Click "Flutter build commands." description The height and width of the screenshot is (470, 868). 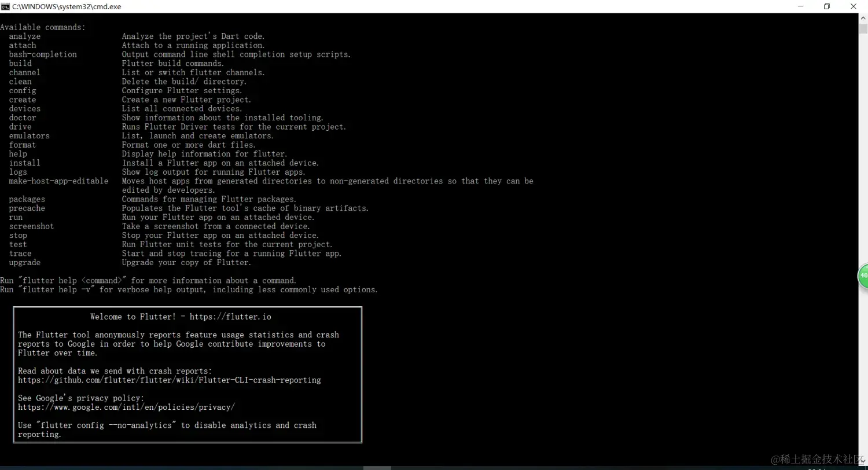tap(173, 64)
